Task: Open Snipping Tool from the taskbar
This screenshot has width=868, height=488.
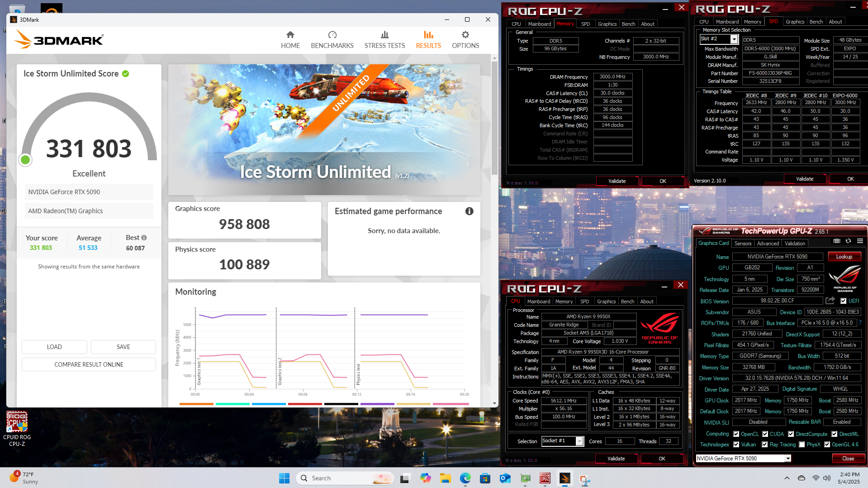Action: click(x=585, y=479)
